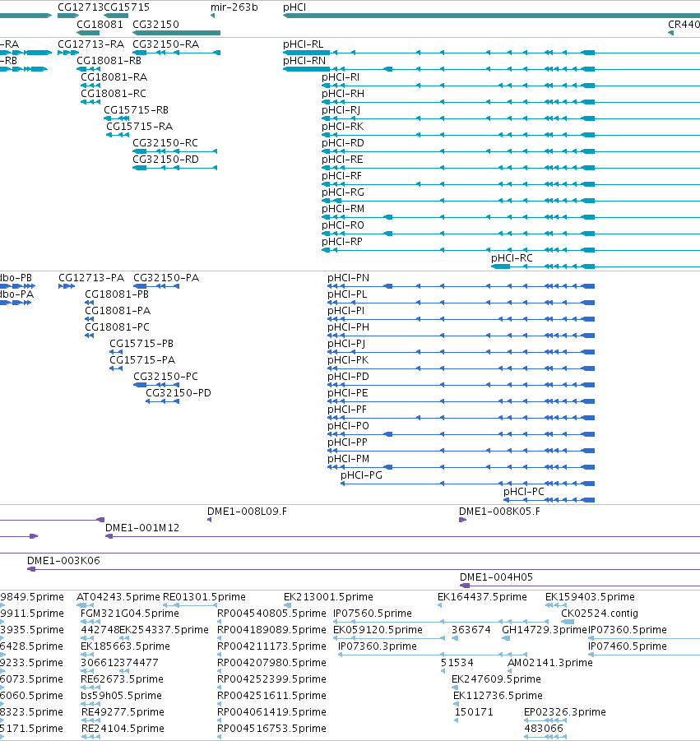Click the CG18081-PA protein label
Viewport: 700px width, 741px height.
(x=118, y=311)
